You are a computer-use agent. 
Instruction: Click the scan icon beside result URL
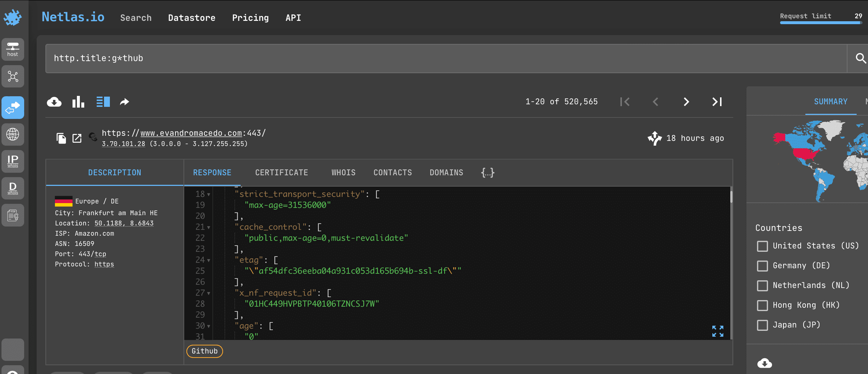click(x=93, y=137)
